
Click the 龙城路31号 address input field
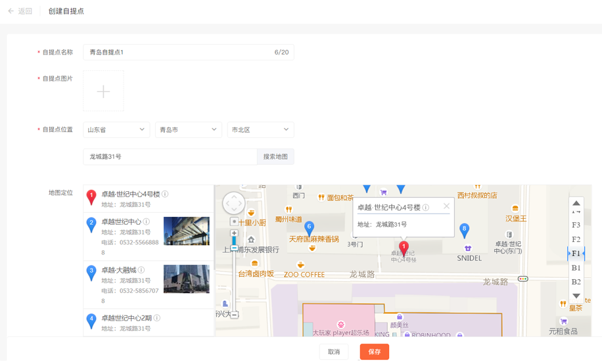pyautogui.click(x=170, y=156)
